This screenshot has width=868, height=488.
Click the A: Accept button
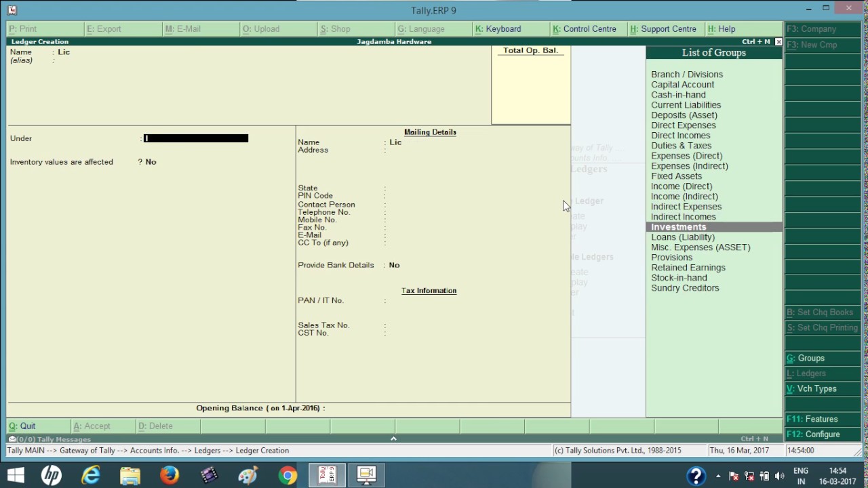103,426
